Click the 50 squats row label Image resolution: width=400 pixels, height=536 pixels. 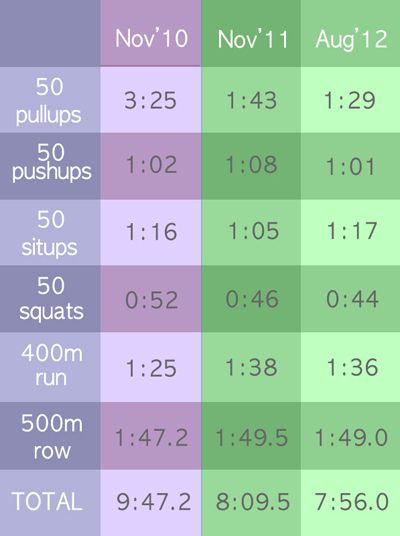[50, 298]
